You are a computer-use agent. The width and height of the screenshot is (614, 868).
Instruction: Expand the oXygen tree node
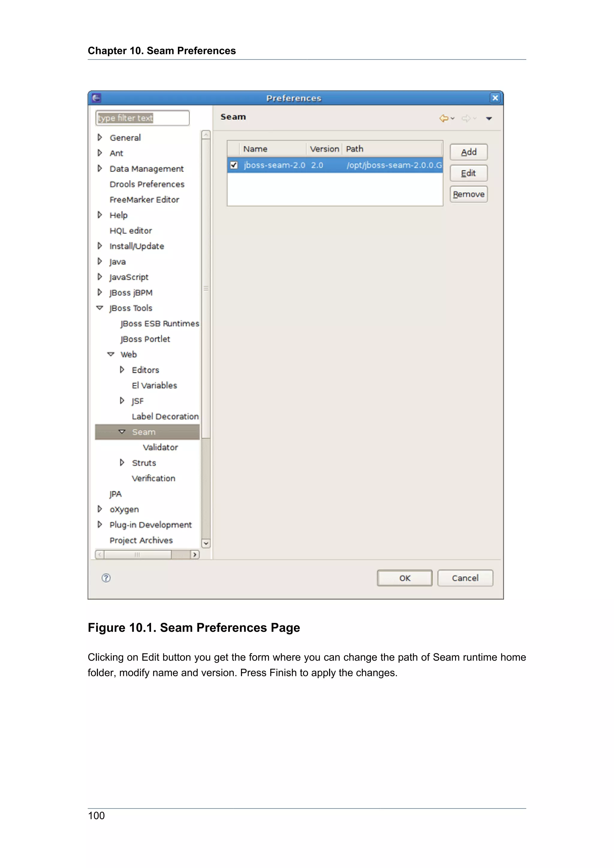[x=100, y=509]
